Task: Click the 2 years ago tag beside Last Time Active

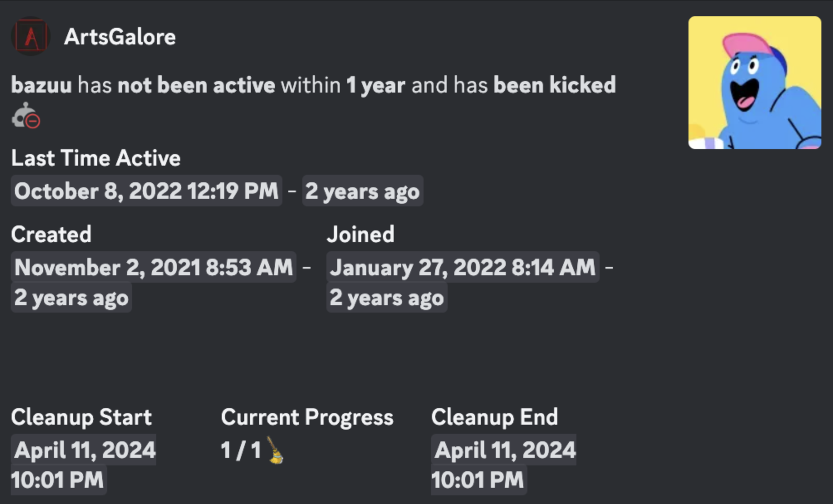Action: (x=362, y=191)
